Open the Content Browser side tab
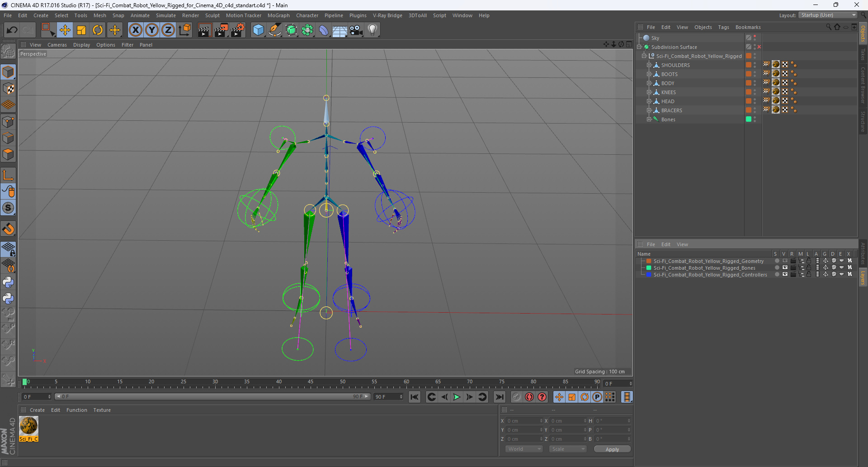Viewport: 868px width, 467px height. click(x=863, y=85)
